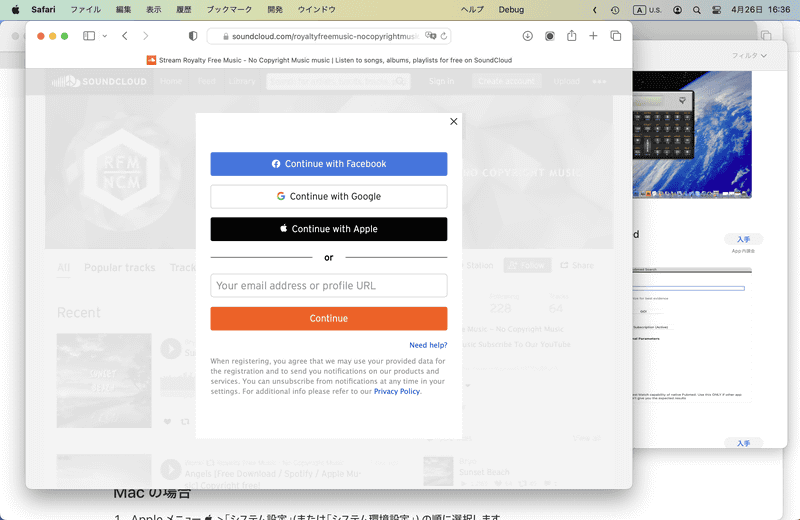Viewport: 800px width, 520px height.
Task: Select the Stream Royalty Free Music tab
Action: (329, 60)
